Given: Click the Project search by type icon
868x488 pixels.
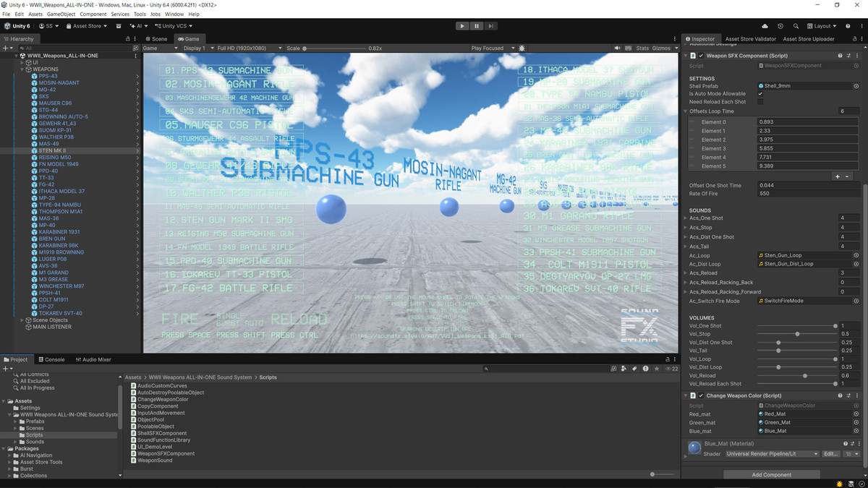Looking at the screenshot, I should (624, 369).
